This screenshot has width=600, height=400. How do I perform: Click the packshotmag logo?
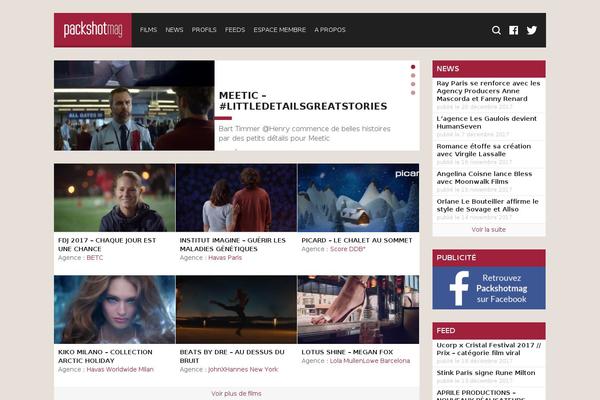coord(93,30)
